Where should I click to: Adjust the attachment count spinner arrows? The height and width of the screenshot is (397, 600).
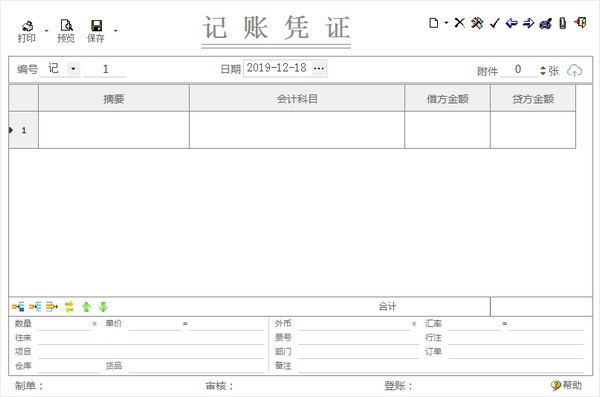point(543,70)
